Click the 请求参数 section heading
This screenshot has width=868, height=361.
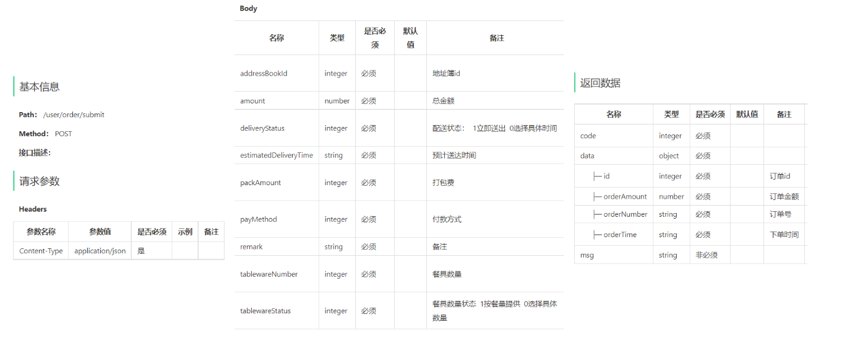click(x=40, y=181)
